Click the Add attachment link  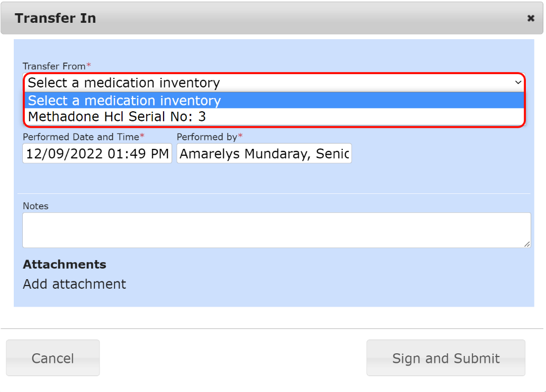[x=74, y=284]
